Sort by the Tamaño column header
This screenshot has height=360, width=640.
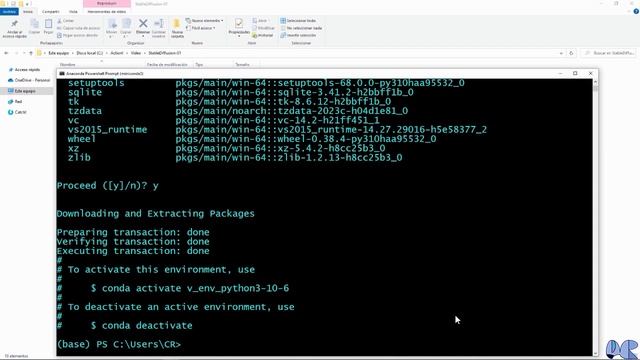(x=242, y=64)
